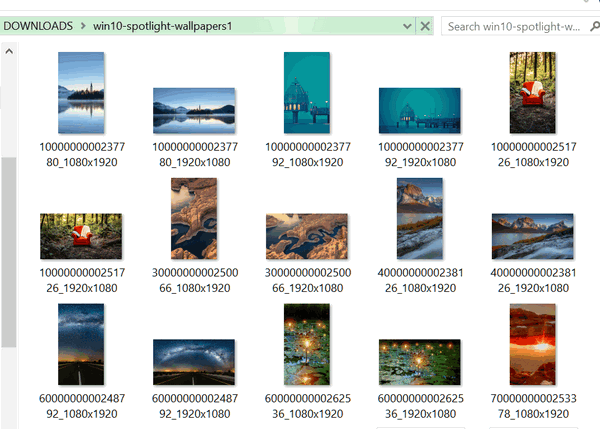Click filename 600000000248792_1080x1920
The width and height of the screenshot is (600, 429).
tap(82, 406)
